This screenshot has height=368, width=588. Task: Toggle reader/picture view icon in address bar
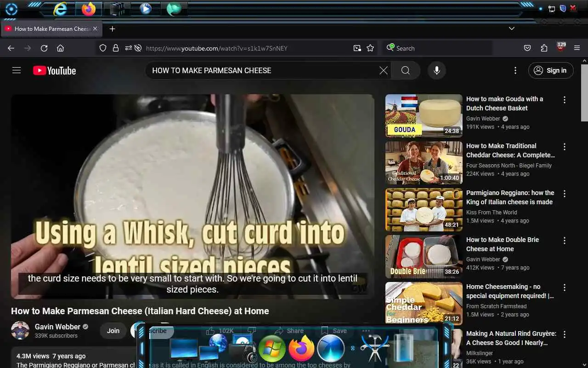pos(357,48)
